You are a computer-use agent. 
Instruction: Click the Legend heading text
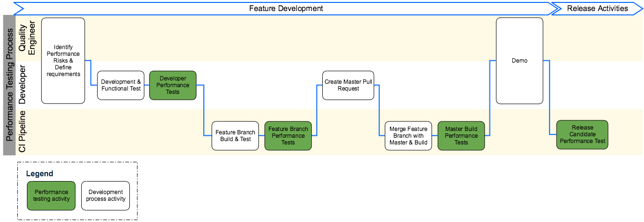point(39,174)
